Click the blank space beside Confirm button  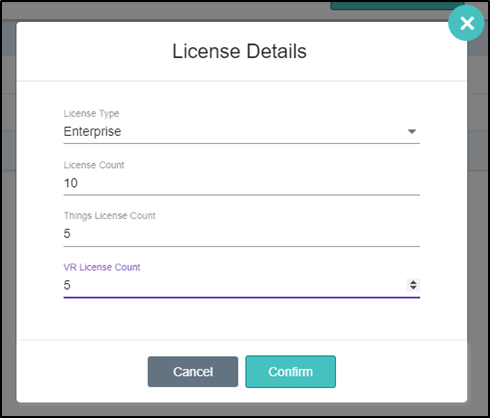click(400, 372)
